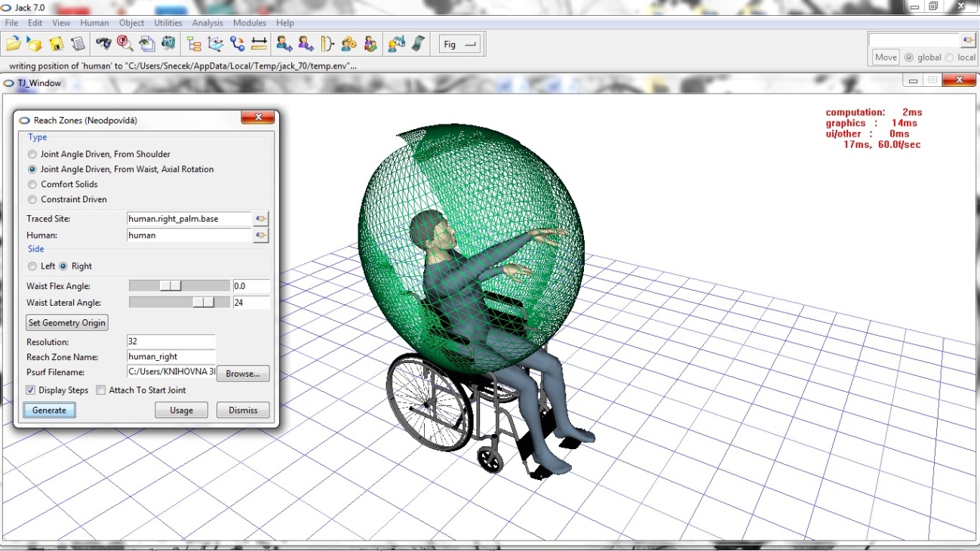The height and width of the screenshot is (551, 980).
Task: Select the local move mode radio
Action: (950, 57)
